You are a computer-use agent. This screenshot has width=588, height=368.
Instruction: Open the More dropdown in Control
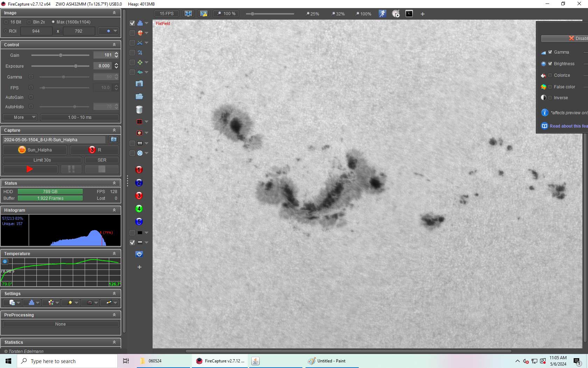tap(20, 117)
